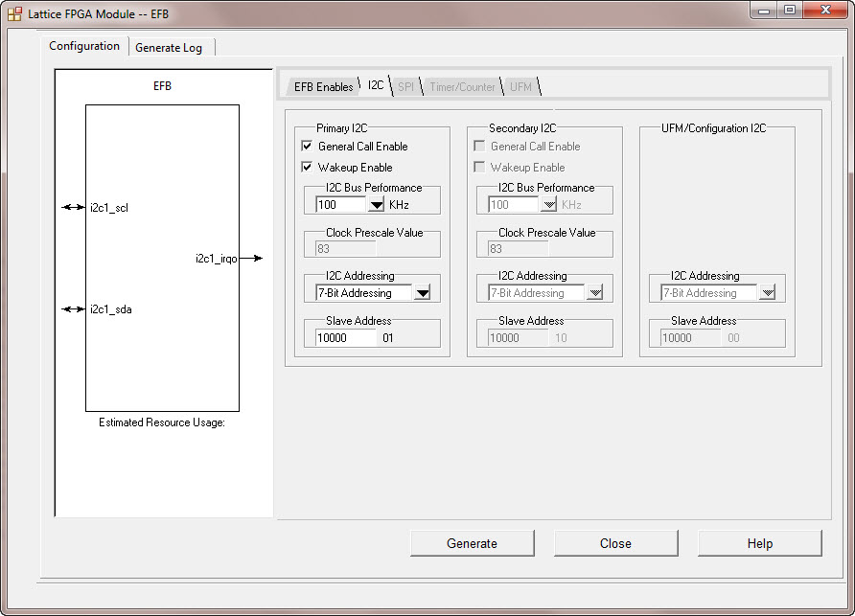Viewport: 855px width, 616px height.
Task: Click UFM/Configuration Slave Address field
Action: tap(690, 337)
